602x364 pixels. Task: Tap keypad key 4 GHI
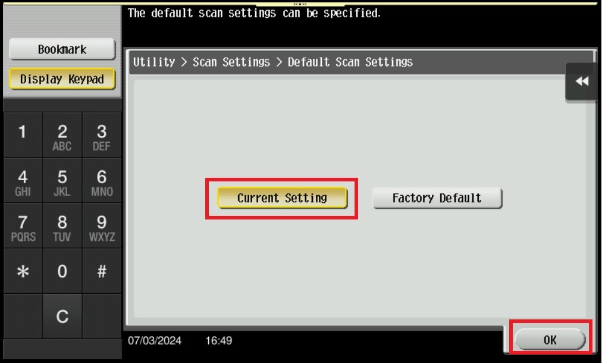tap(23, 180)
